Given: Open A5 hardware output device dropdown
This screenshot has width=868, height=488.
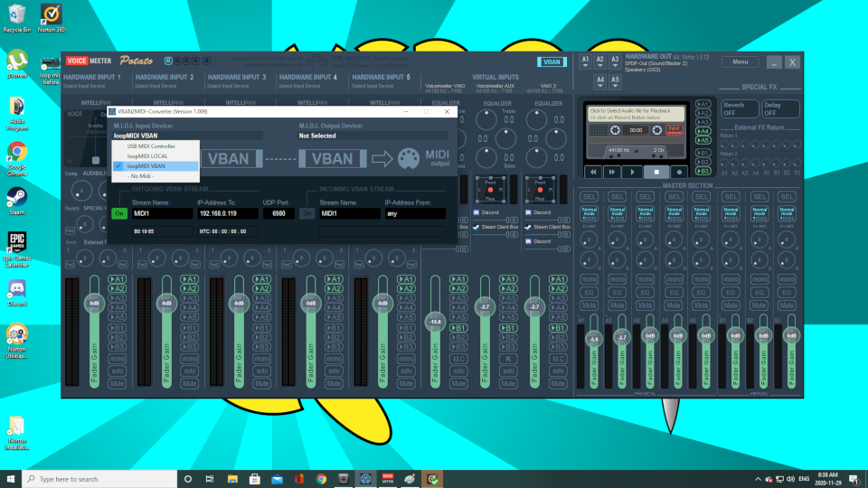Looking at the screenshot, I should tap(615, 82).
